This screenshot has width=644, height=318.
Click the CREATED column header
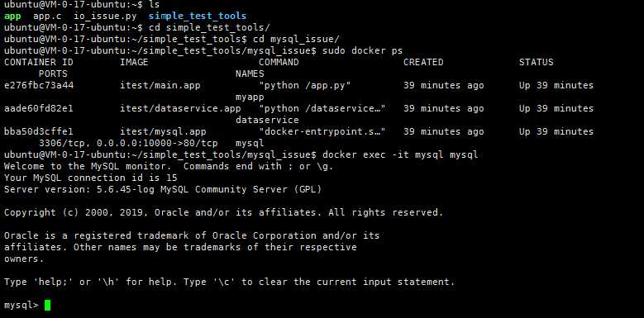[423, 62]
